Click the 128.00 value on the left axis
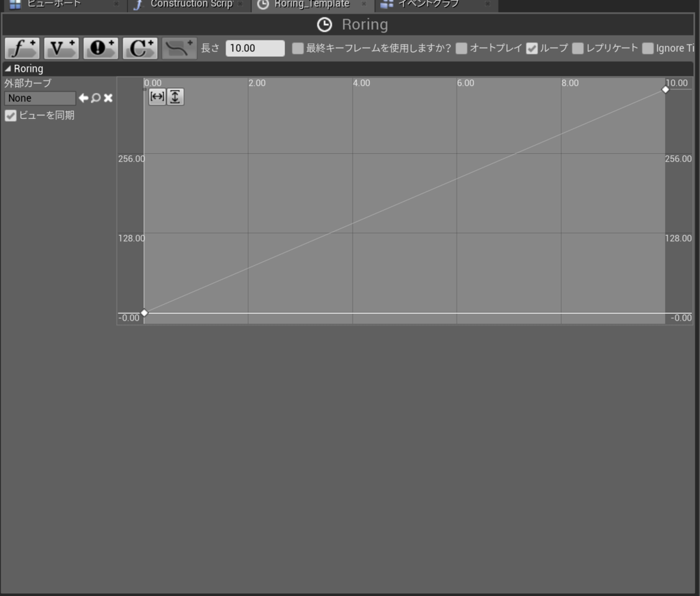 click(x=131, y=238)
